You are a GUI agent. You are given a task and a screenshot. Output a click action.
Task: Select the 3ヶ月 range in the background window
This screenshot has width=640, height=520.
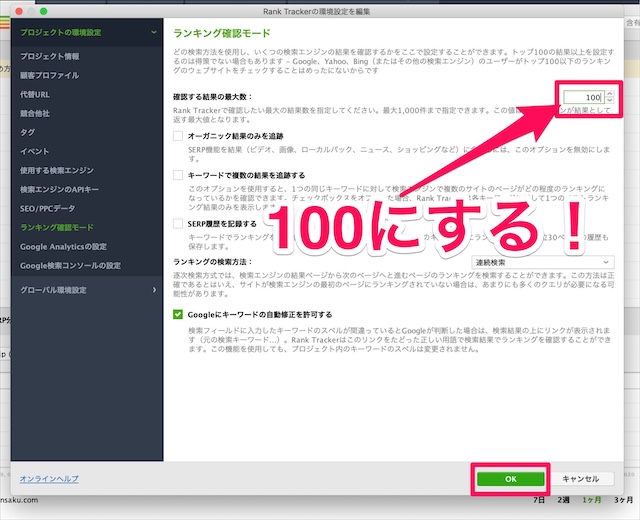[623, 500]
